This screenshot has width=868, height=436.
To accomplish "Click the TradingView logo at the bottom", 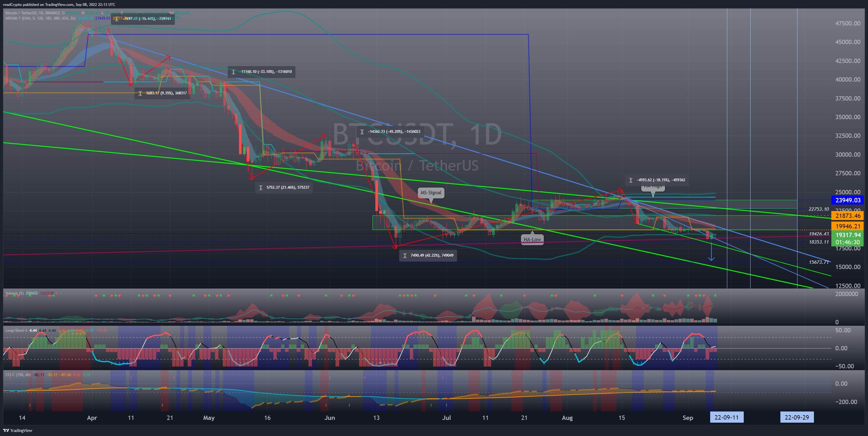I will 17,430.
